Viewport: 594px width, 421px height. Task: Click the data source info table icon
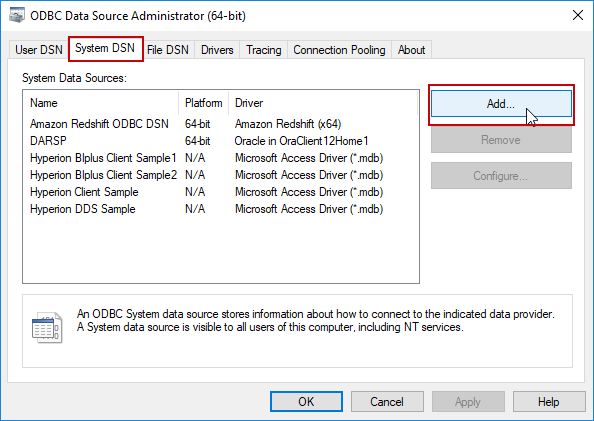point(47,328)
